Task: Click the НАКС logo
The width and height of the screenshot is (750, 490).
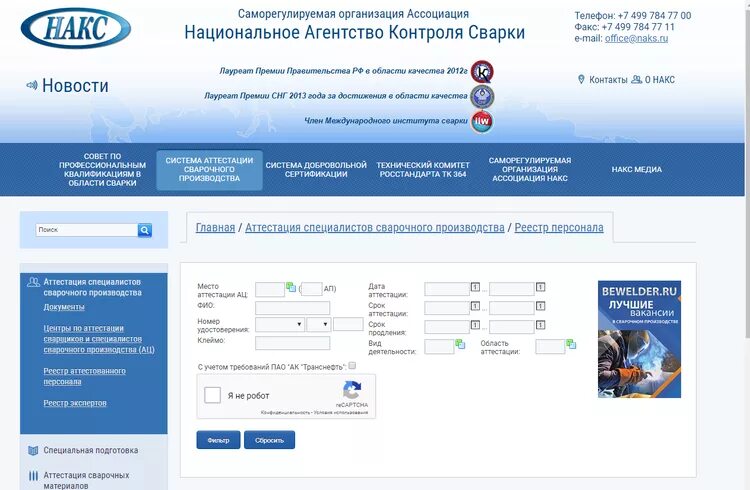Action: click(76, 28)
